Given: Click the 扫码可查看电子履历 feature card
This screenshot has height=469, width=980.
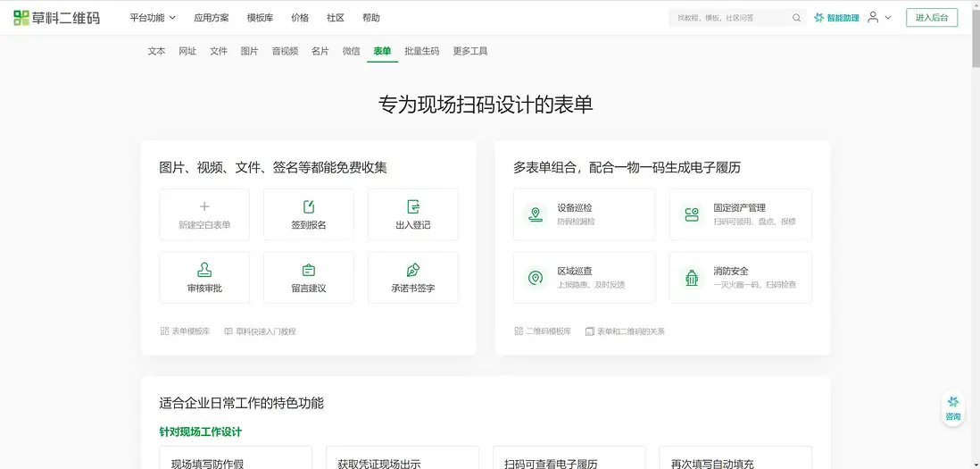Looking at the screenshot, I should tap(569, 457).
